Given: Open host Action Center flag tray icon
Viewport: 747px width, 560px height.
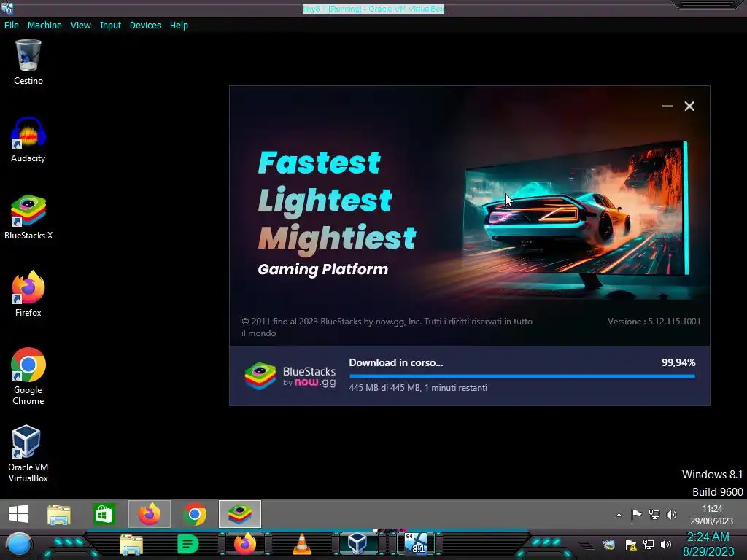Looking at the screenshot, I should [631, 544].
